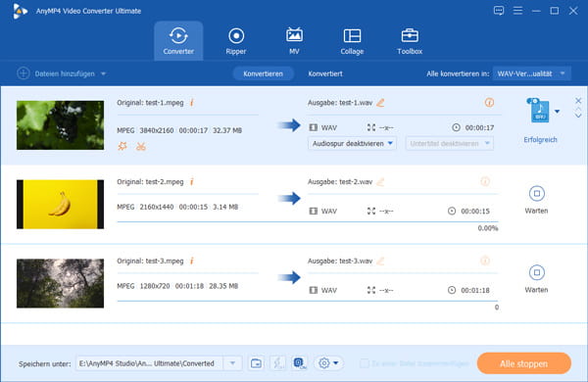The image size is (588, 382).
Task: Stop the waiting test-2 conversion
Action: click(537, 193)
